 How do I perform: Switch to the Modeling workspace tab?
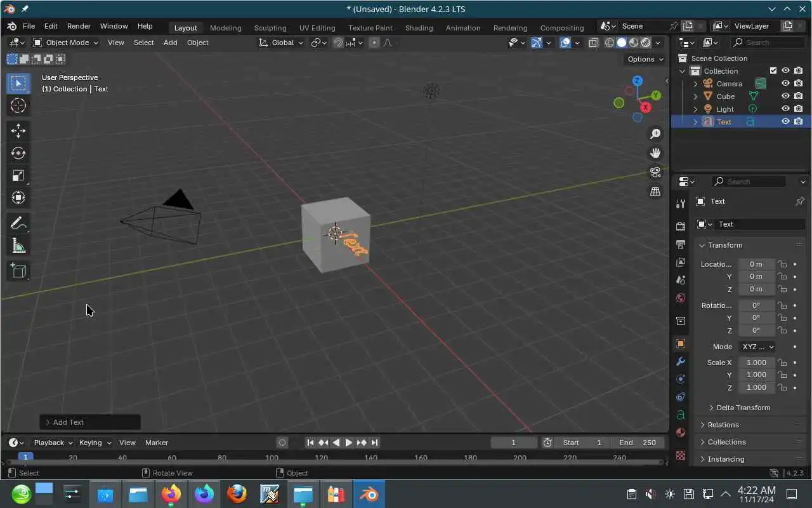(x=226, y=27)
